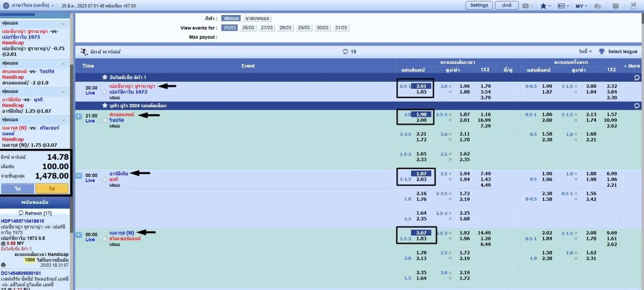Toggle favorite star for Persebaya Surabaya match

coord(105,92)
